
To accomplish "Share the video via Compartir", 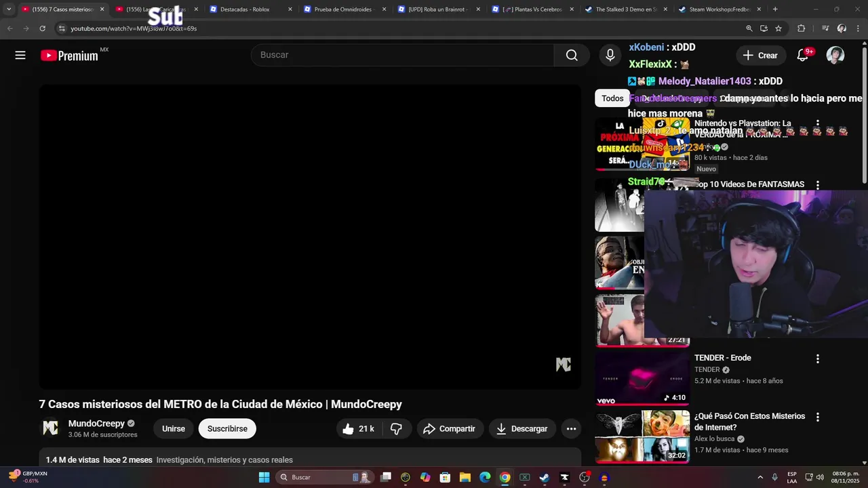I will [x=449, y=428].
